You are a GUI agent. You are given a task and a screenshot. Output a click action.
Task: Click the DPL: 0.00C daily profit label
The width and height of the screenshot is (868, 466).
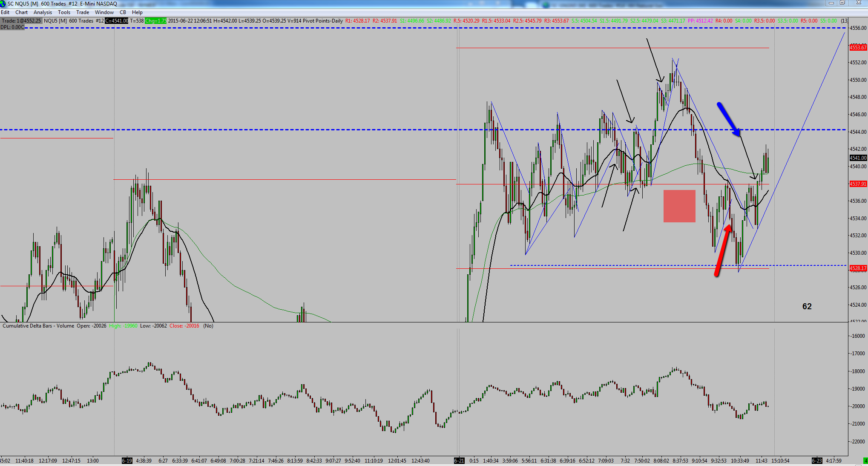coord(12,27)
